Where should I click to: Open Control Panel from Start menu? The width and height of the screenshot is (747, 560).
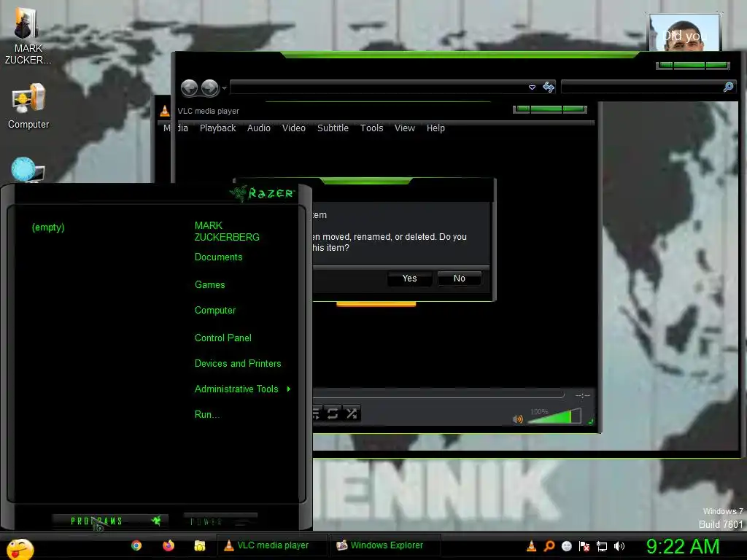[223, 338]
